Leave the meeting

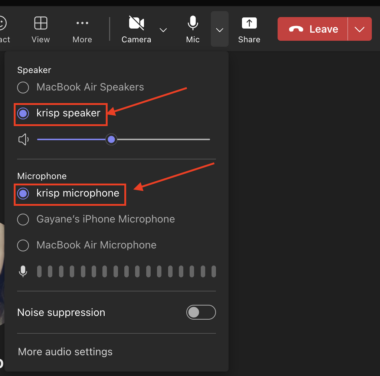click(313, 29)
